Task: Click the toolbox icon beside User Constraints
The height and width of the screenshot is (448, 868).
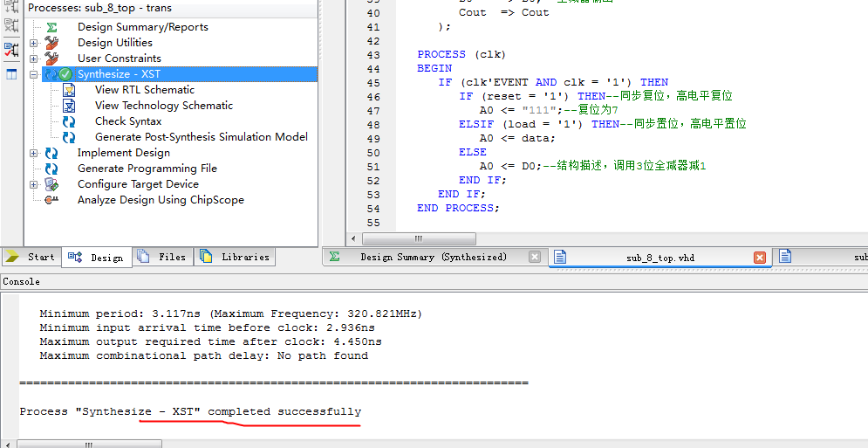Action: point(51,59)
